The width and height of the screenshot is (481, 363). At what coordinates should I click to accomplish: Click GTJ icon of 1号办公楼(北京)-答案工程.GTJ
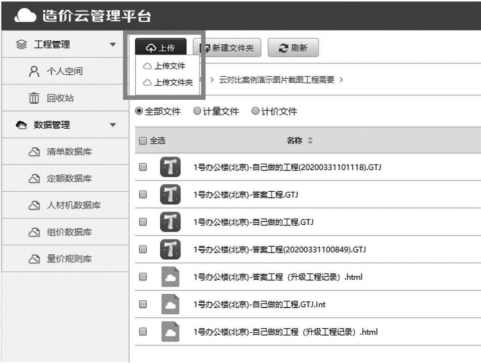tap(170, 194)
